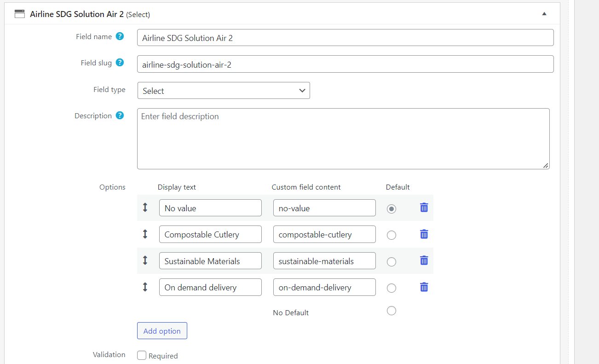Grab the reorder handle for Sustainable Materials

145,260
